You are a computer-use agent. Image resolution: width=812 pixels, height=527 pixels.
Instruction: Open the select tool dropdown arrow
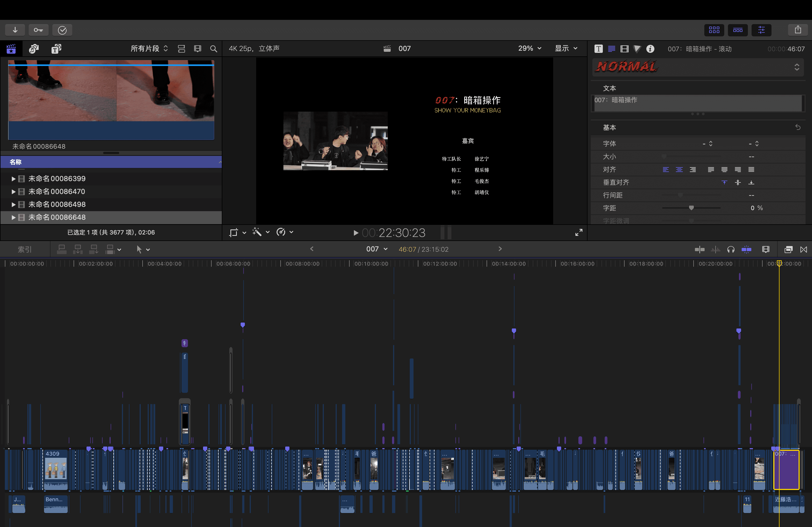pyautogui.click(x=148, y=250)
